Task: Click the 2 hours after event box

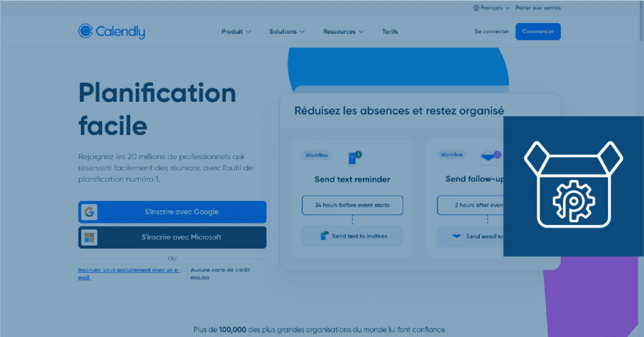Action: click(470, 205)
